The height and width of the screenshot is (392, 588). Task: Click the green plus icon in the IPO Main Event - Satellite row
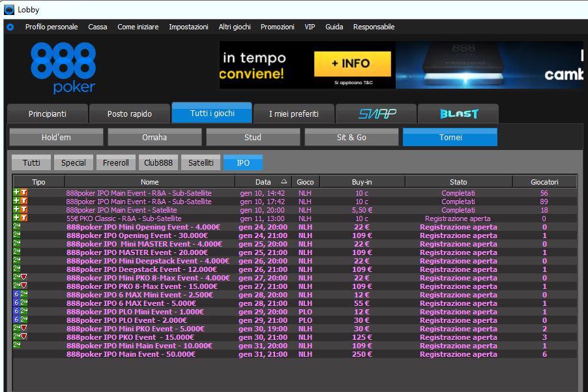pos(16,209)
